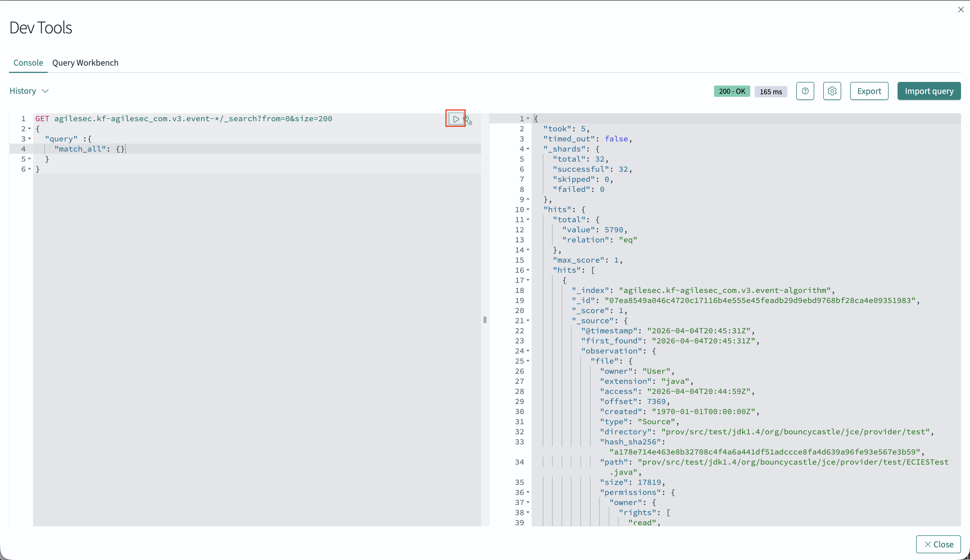970x560 pixels.
Task: Collapse the "owner" fold arrow on line 37
Action: pyautogui.click(x=528, y=502)
